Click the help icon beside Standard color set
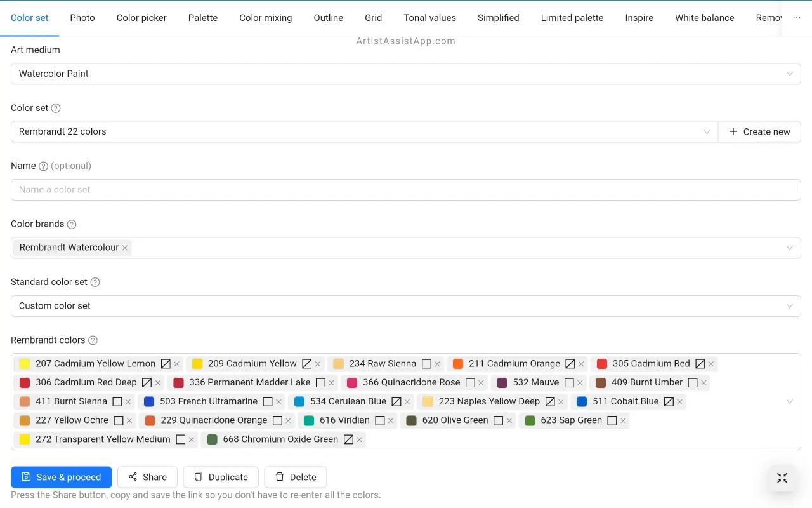Screen dimensions: 812x508 point(95,283)
